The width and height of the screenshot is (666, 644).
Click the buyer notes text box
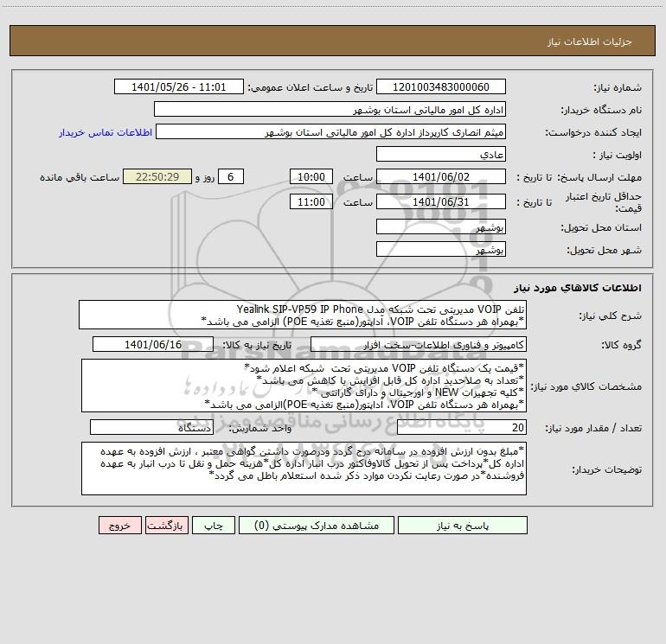pos(304,469)
